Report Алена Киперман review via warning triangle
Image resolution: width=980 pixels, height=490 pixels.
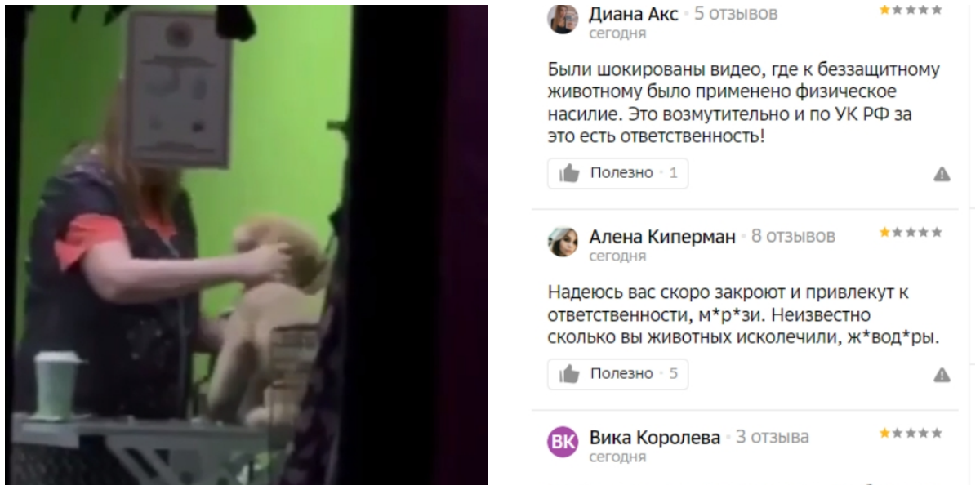pyautogui.click(x=942, y=375)
